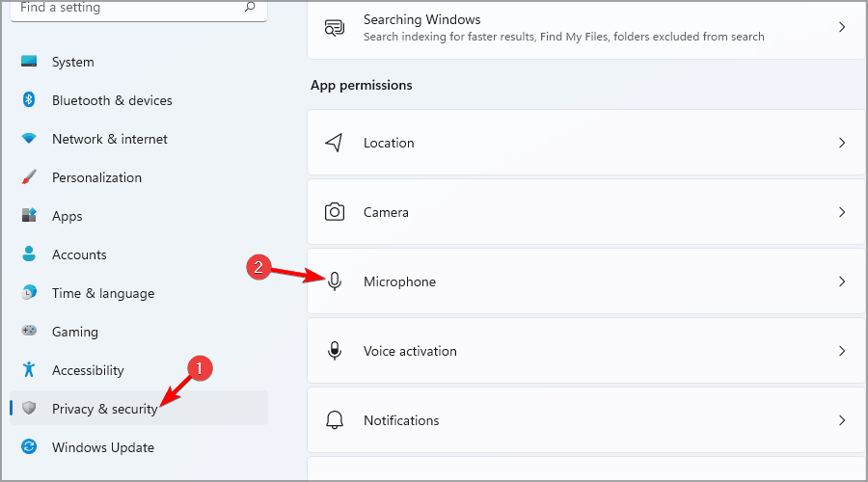The width and height of the screenshot is (868, 482).
Task: Expand Searching Windows with its chevron
Action: pos(842,27)
